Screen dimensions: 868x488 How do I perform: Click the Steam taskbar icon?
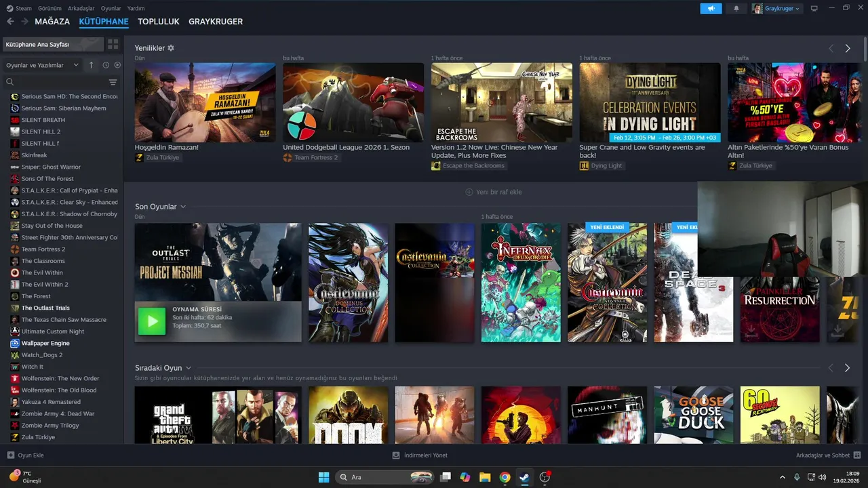[524, 477]
